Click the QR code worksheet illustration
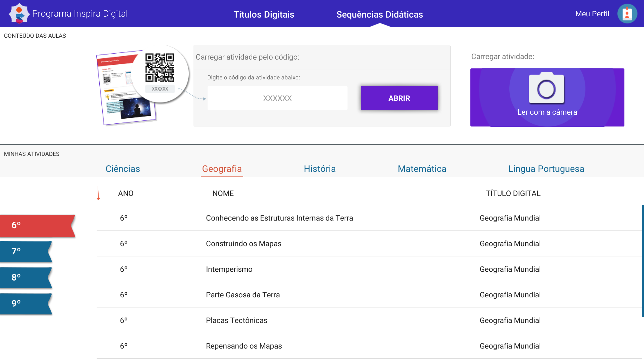The height and width of the screenshot is (362, 644). pyautogui.click(x=142, y=85)
